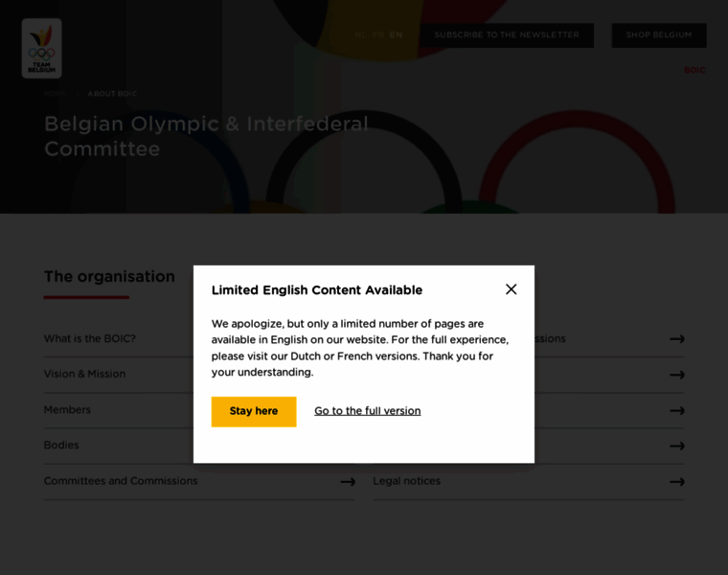
Task: Click arrow icon on Legal notices row
Action: pos(677,482)
